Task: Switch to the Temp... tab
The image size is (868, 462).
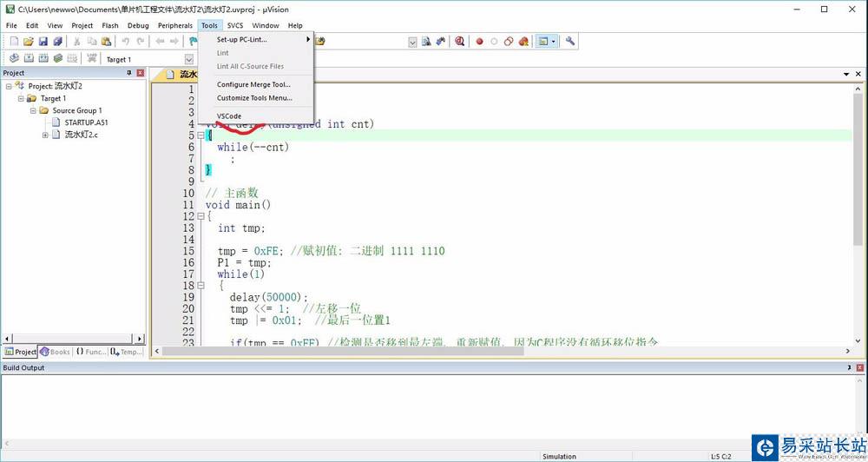Action: point(126,352)
